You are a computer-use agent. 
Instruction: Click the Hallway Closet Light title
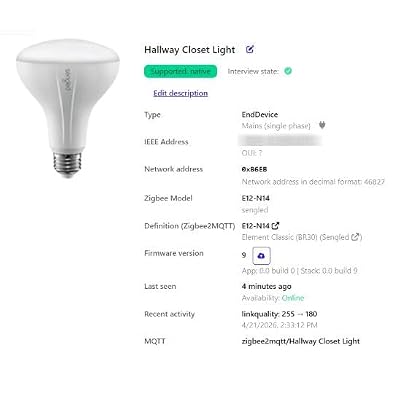pyautogui.click(x=190, y=50)
